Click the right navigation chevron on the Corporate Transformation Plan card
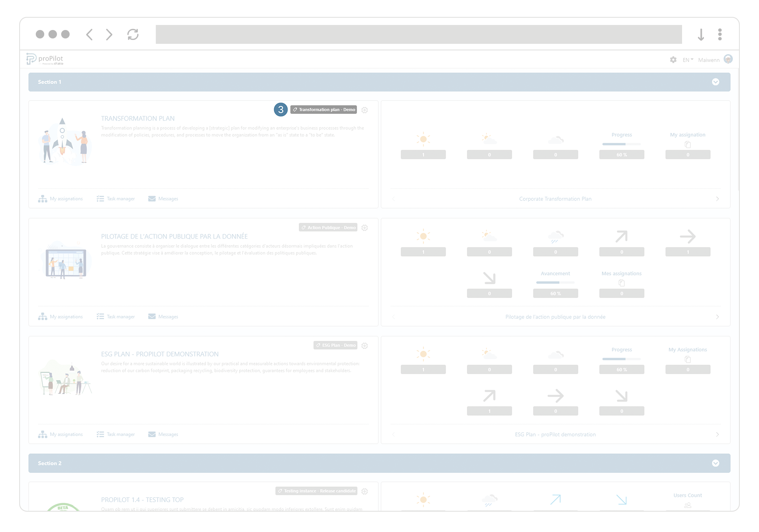Viewport: 759px width, 532px height. [x=717, y=199]
